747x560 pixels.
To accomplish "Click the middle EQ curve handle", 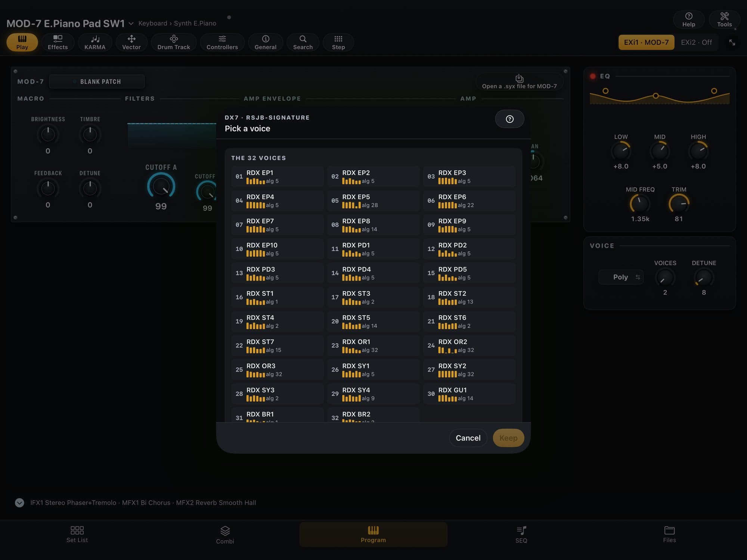I will [x=655, y=96].
